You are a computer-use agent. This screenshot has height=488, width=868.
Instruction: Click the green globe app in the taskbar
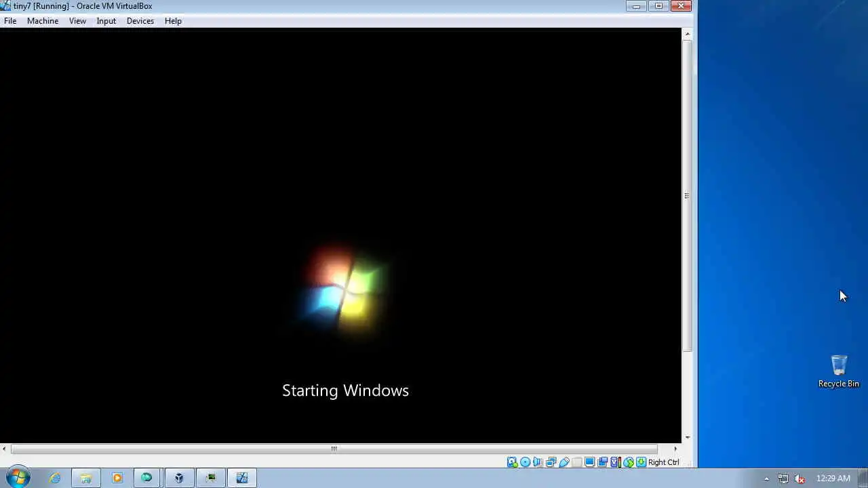(146, 478)
